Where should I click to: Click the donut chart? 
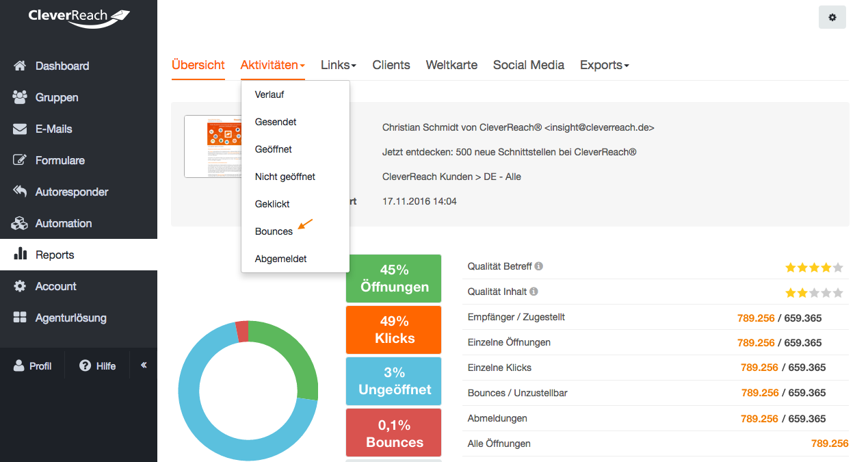[x=248, y=391]
